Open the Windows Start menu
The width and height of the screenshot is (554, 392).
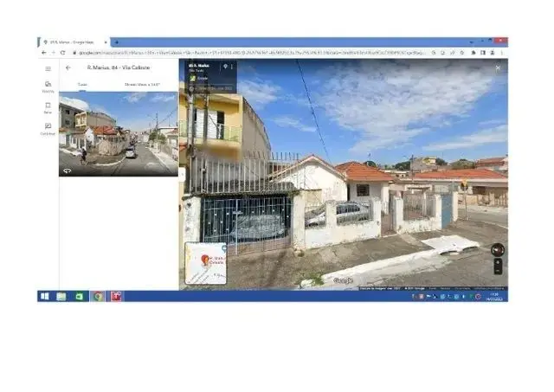click(44, 296)
